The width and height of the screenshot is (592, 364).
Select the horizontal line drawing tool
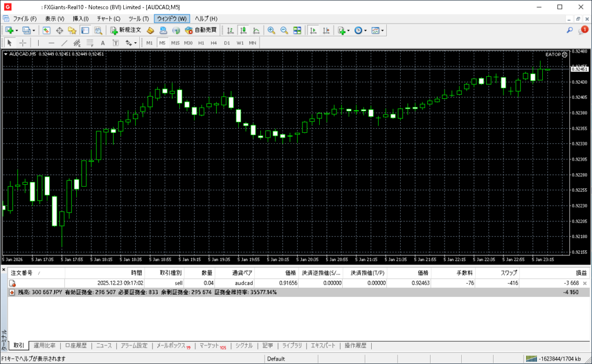51,43
